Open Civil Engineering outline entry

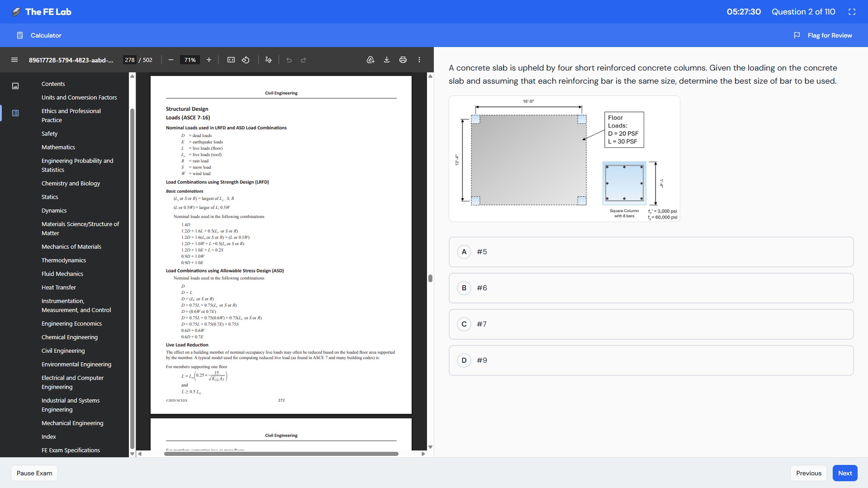coord(63,351)
